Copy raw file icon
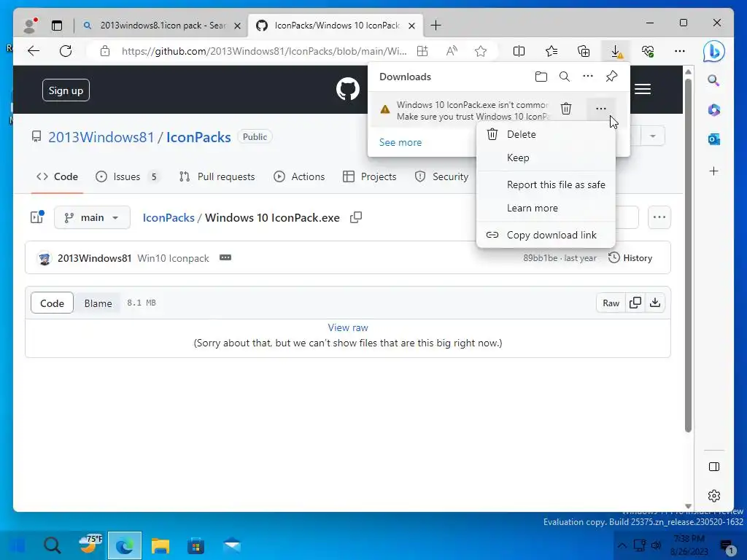This screenshot has height=560, width=747. [635, 303]
